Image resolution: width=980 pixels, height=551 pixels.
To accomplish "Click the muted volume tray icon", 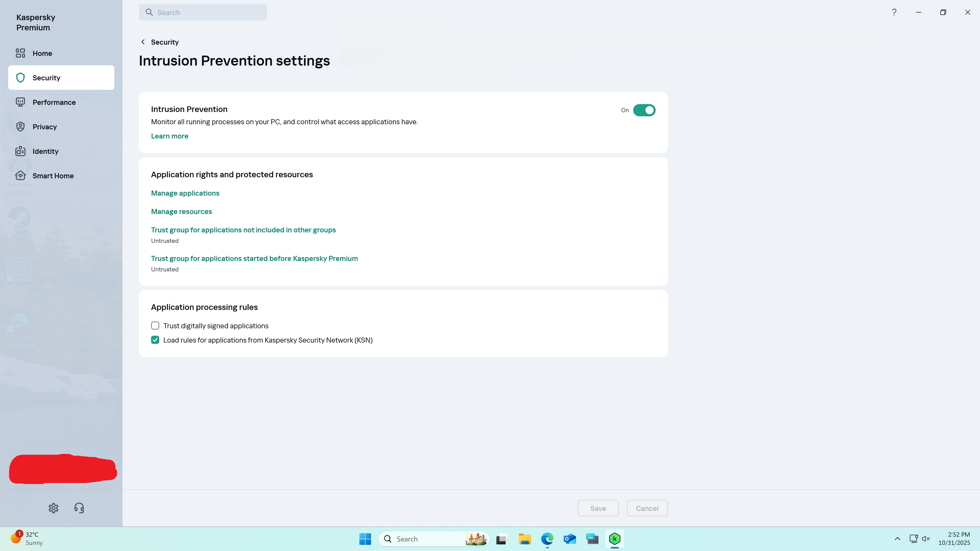I will [926, 539].
